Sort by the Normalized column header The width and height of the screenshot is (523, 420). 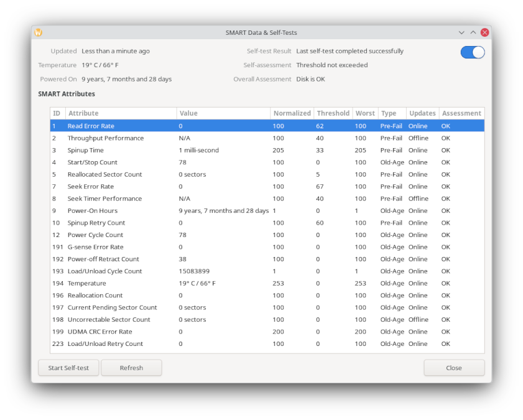pyautogui.click(x=292, y=113)
